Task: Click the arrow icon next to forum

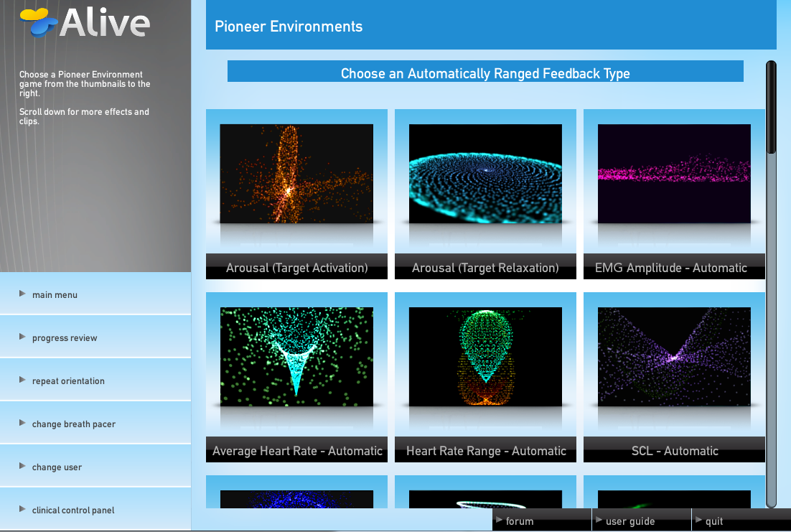Action: point(500,521)
